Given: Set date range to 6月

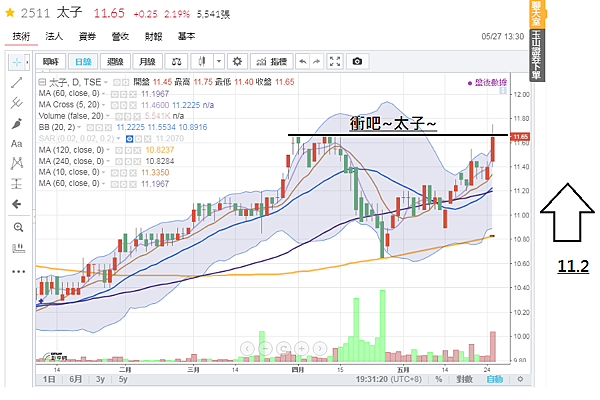Looking at the screenshot, I should (75, 379).
